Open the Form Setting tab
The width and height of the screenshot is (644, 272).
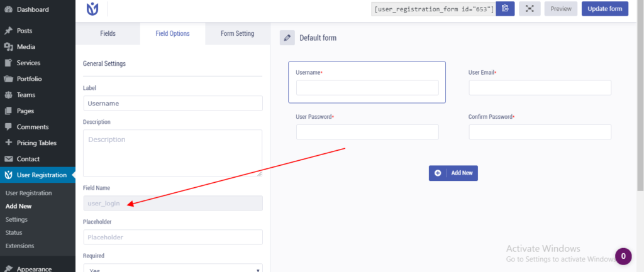(237, 34)
